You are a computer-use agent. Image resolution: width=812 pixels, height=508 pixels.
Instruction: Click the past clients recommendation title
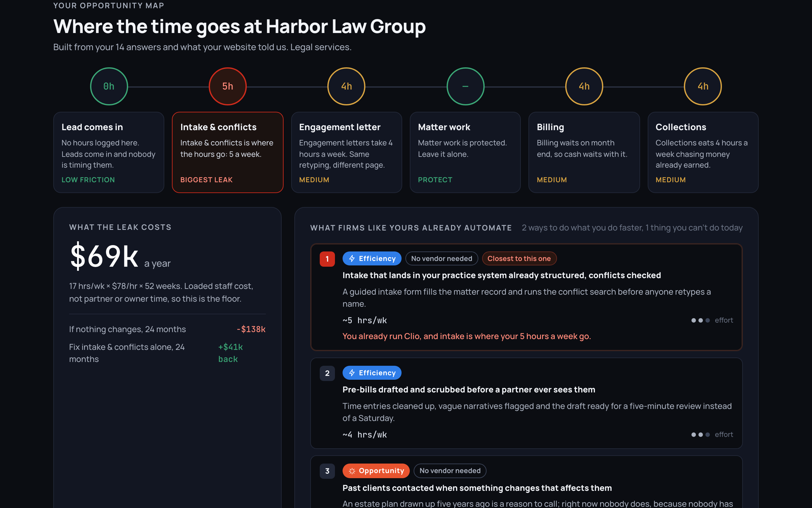tap(477, 488)
